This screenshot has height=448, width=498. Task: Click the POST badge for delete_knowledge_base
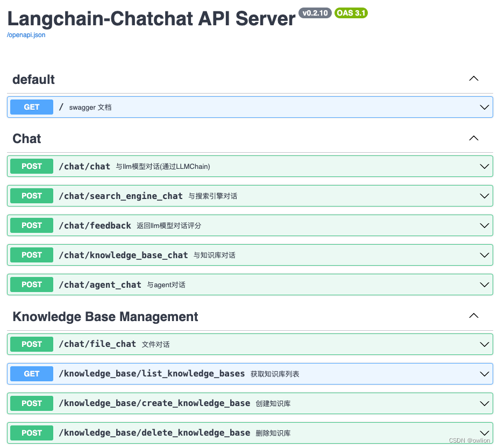pyautogui.click(x=32, y=433)
